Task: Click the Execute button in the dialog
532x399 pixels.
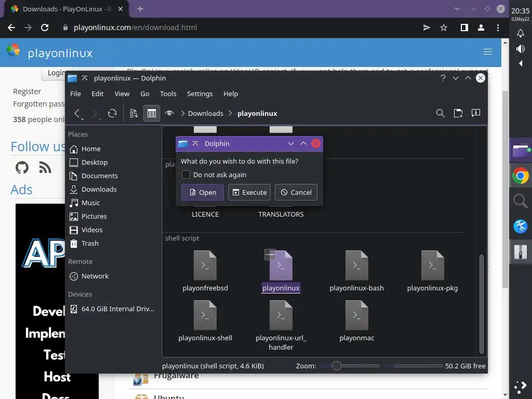Action: 249,192
